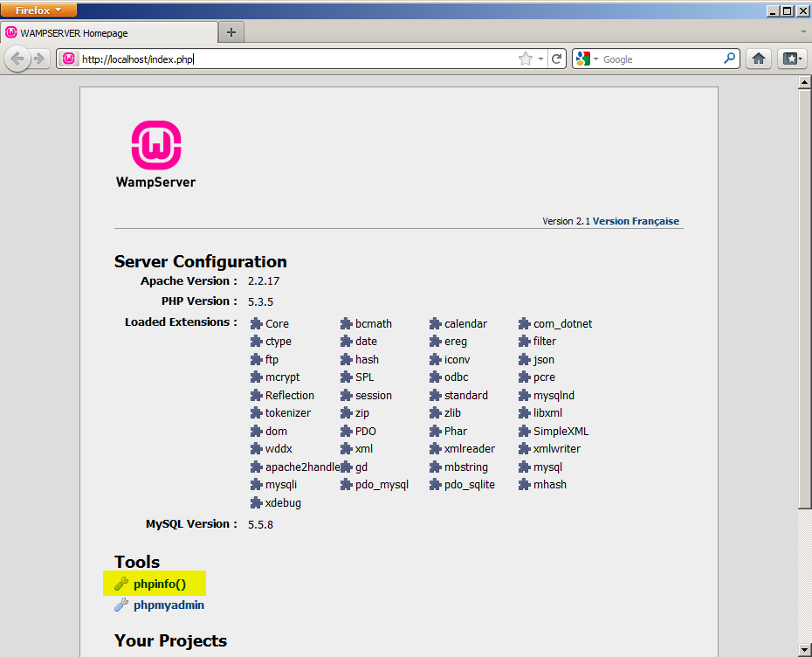This screenshot has height=657, width=812.
Task: Click the site favicon in the address bar
Action: point(68,59)
